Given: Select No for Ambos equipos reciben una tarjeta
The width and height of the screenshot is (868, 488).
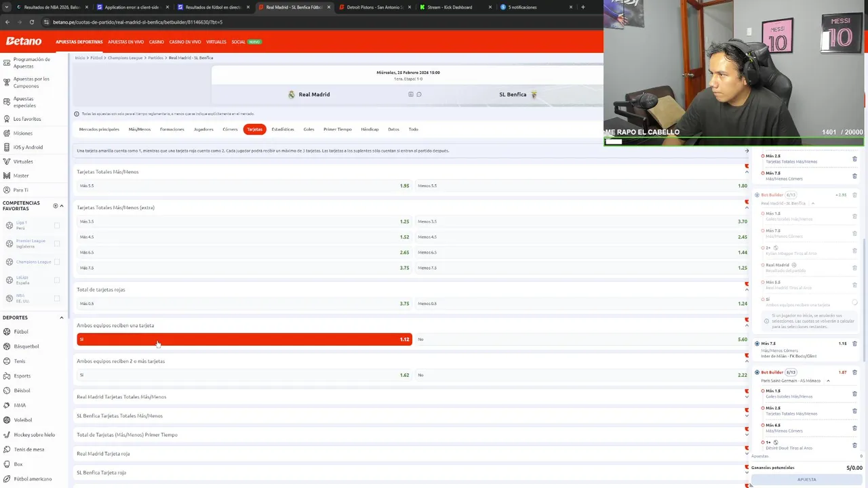Looking at the screenshot, I should 582,339.
